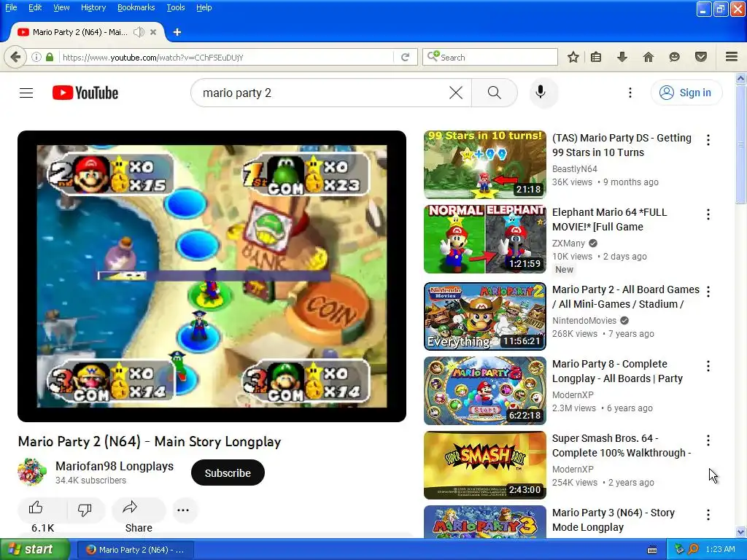Click the YouTube search magnifier button

495,93
